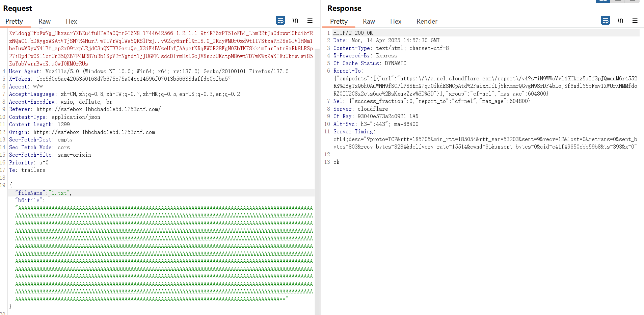Screen dimensions: 644x315
Task: Click the Cf-Cache-Status: DYNAMIC line
Action: [370, 63]
